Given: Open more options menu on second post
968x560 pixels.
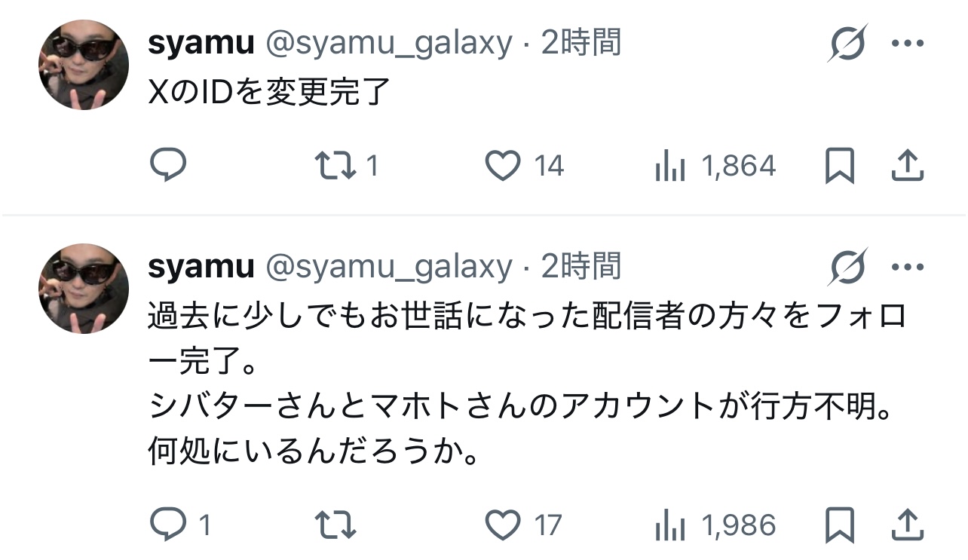Looking at the screenshot, I should tap(908, 267).
